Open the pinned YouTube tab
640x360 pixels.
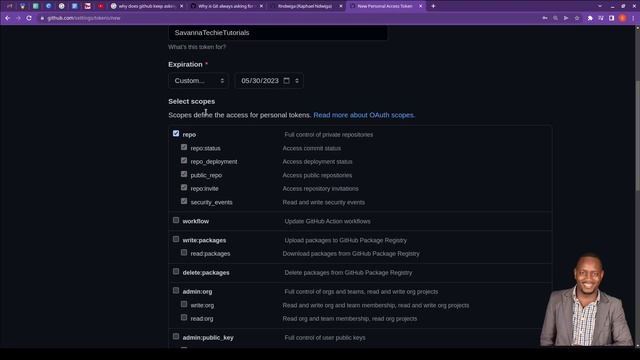point(100,6)
